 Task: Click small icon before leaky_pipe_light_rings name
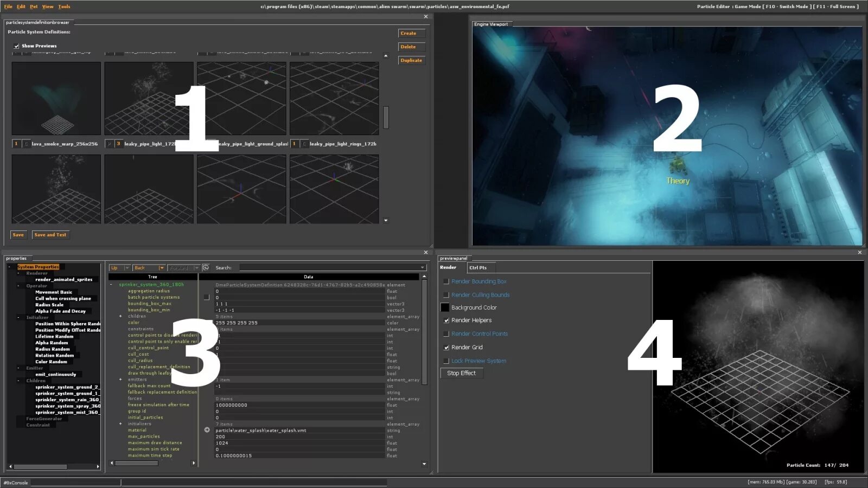[304, 144]
